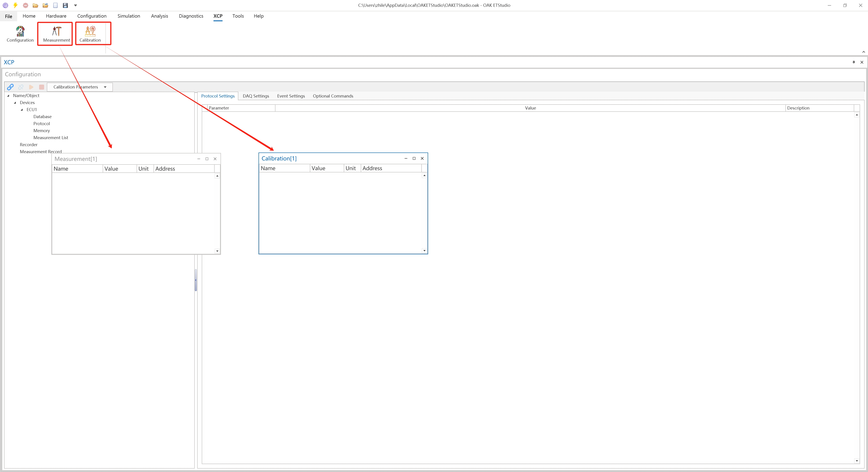Click the lightning bolt quick-access icon
This screenshot has height=472, width=868.
16,5
